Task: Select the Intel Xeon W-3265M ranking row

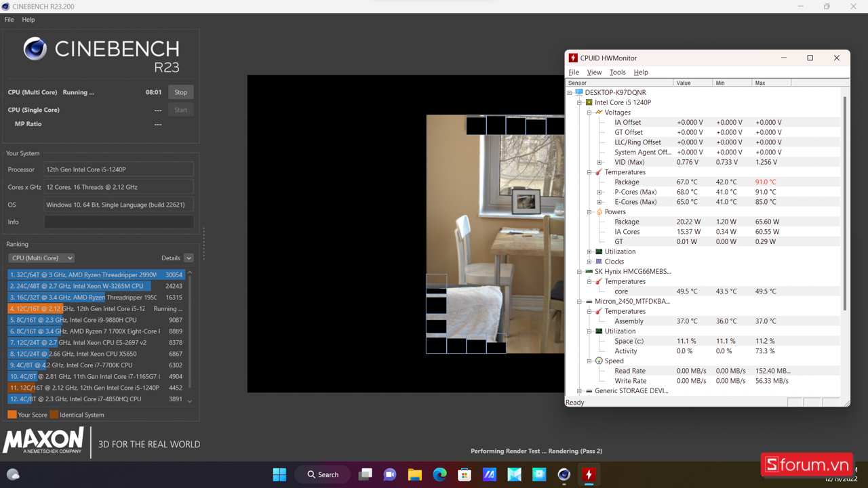Action: click(x=96, y=286)
